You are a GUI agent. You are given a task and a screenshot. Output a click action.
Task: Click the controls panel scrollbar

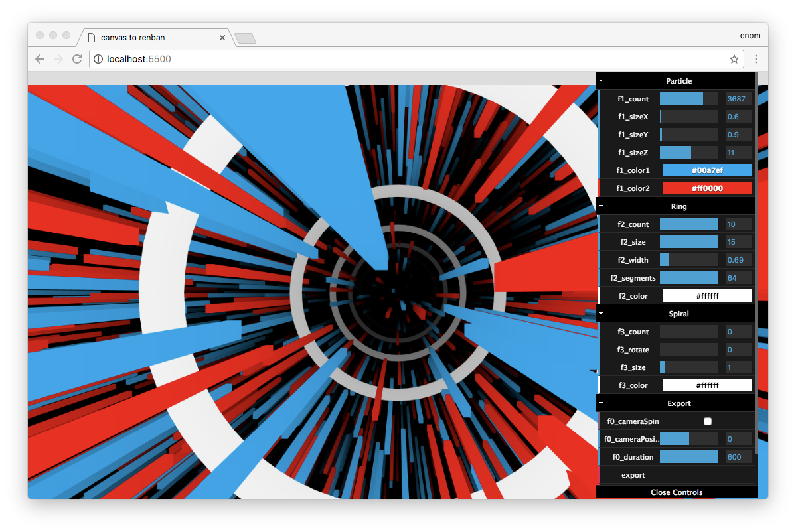[756, 264]
